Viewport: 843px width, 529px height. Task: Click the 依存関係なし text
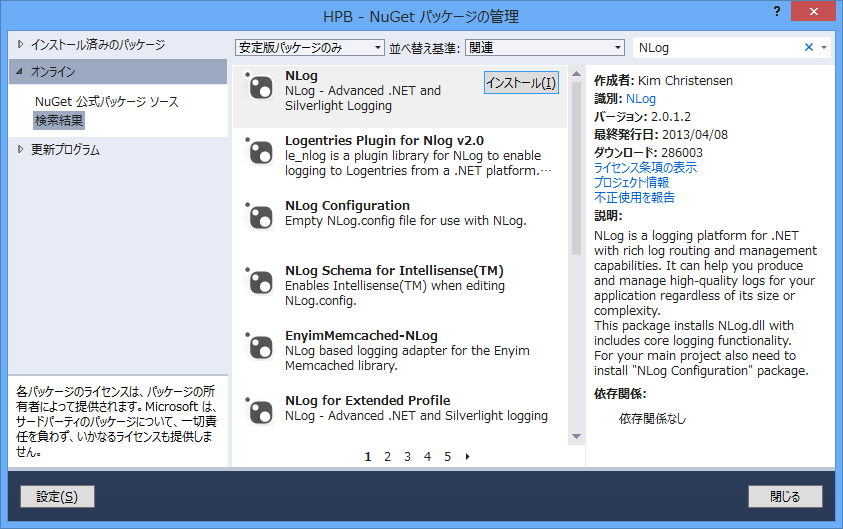(x=652, y=418)
